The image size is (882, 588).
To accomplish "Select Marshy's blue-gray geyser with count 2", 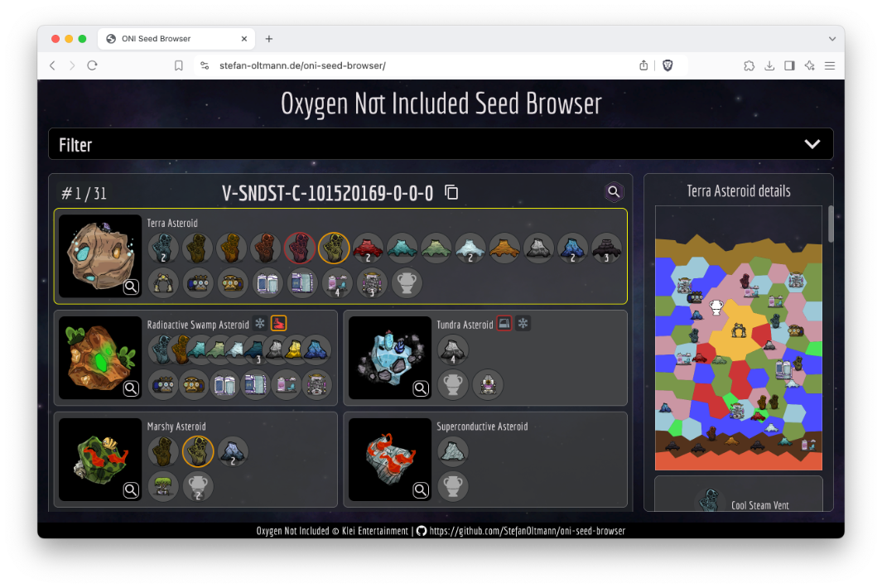I will coord(233,451).
